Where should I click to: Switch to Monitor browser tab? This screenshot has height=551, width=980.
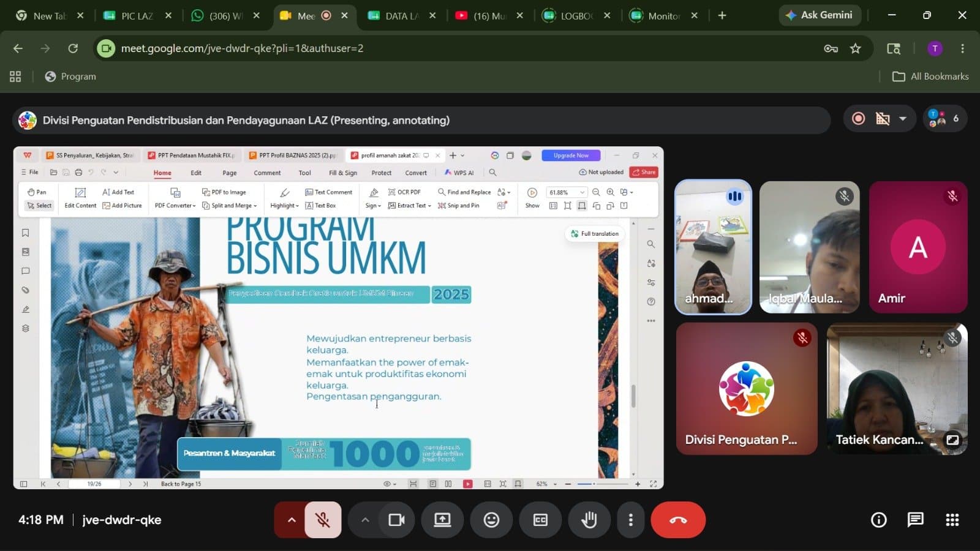click(x=664, y=16)
